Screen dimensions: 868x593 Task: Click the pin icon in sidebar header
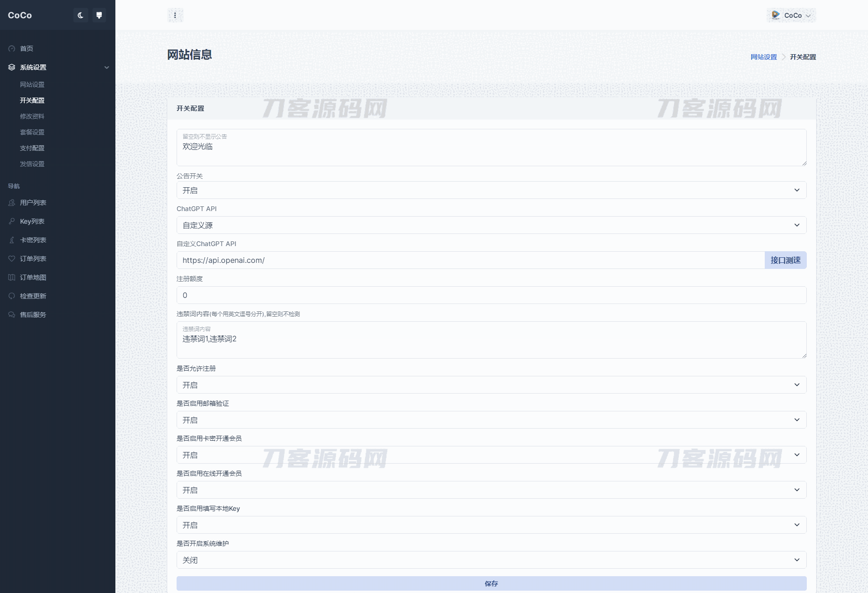point(99,15)
